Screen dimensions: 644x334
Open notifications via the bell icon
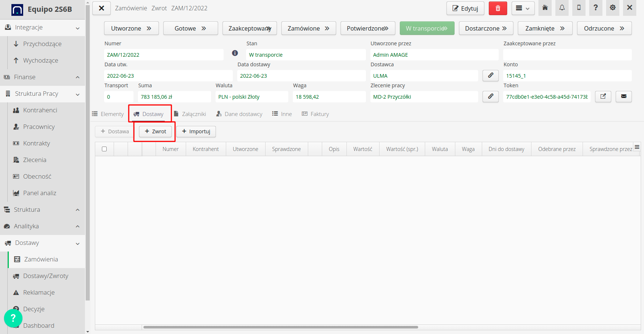(x=562, y=8)
